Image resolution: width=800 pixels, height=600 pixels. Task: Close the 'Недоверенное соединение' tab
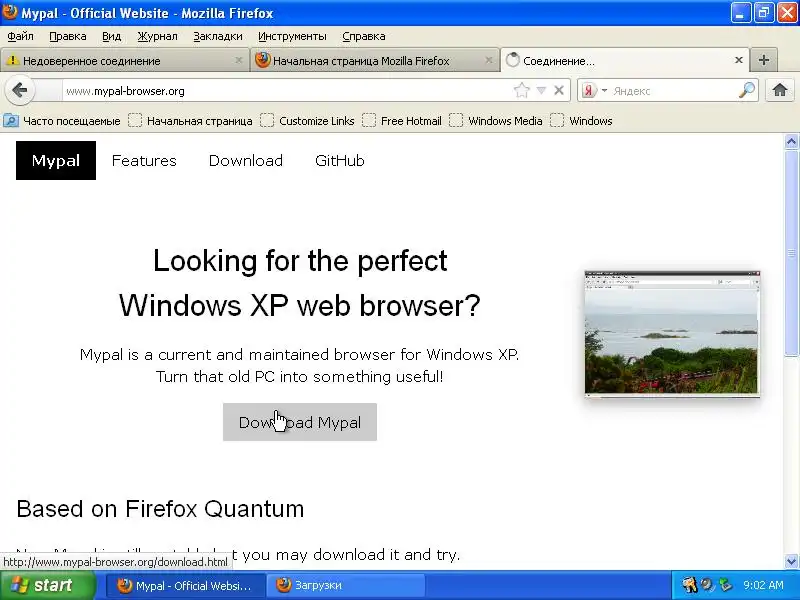pos(238,61)
